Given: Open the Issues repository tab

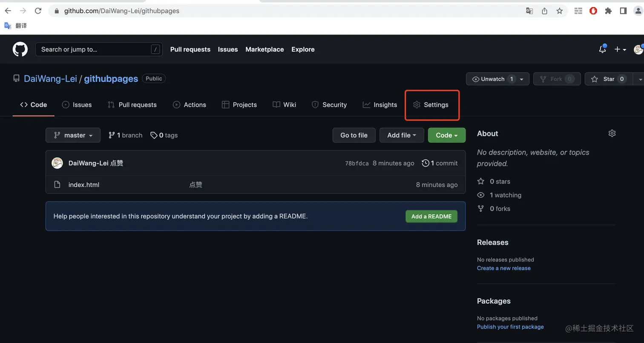Looking at the screenshot, I should click(x=77, y=105).
